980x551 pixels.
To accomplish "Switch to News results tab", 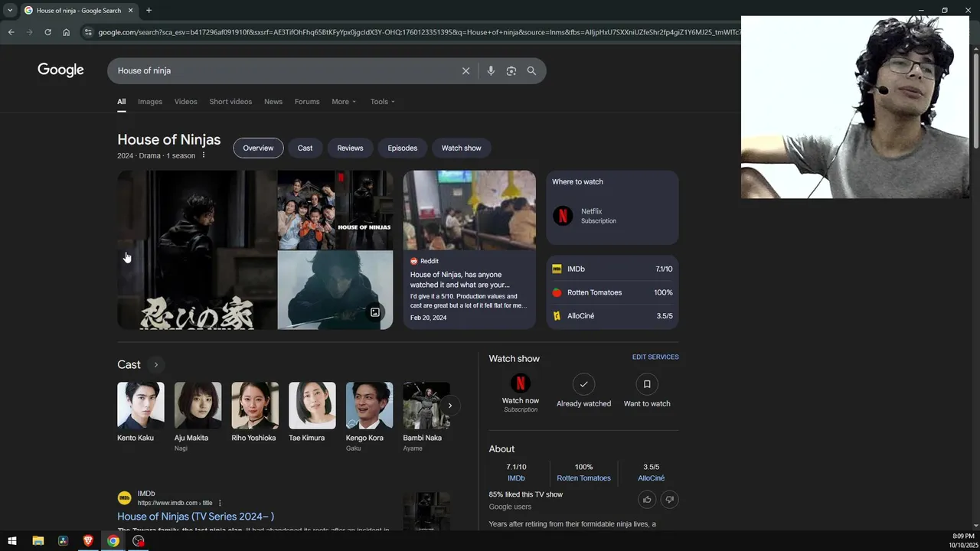I will coord(273,102).
